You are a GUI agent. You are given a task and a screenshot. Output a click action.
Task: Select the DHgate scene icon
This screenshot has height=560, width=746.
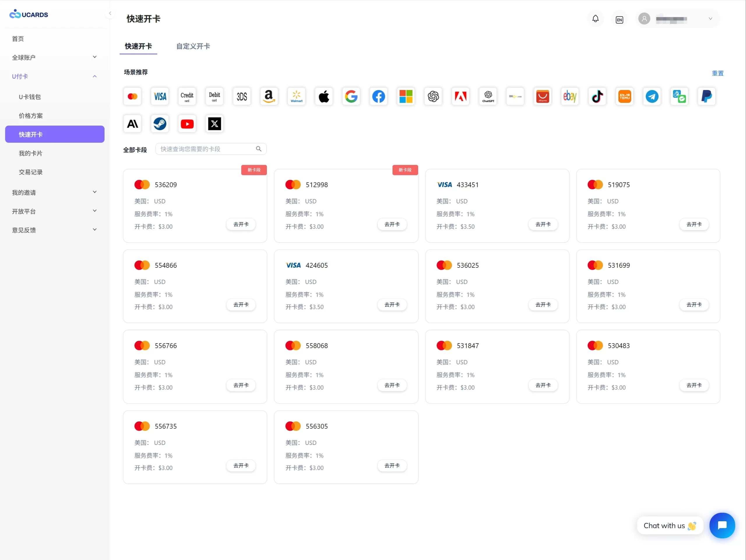[x=515, y=96]
